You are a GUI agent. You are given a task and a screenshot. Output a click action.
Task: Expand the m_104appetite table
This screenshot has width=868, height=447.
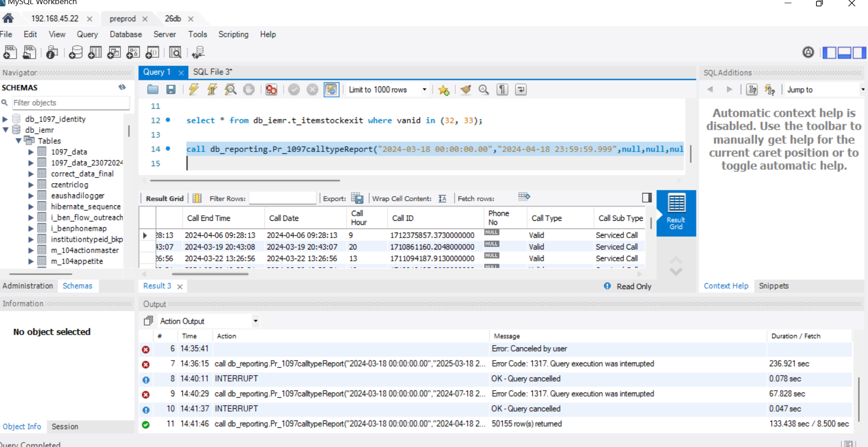[x=31, y=261]
